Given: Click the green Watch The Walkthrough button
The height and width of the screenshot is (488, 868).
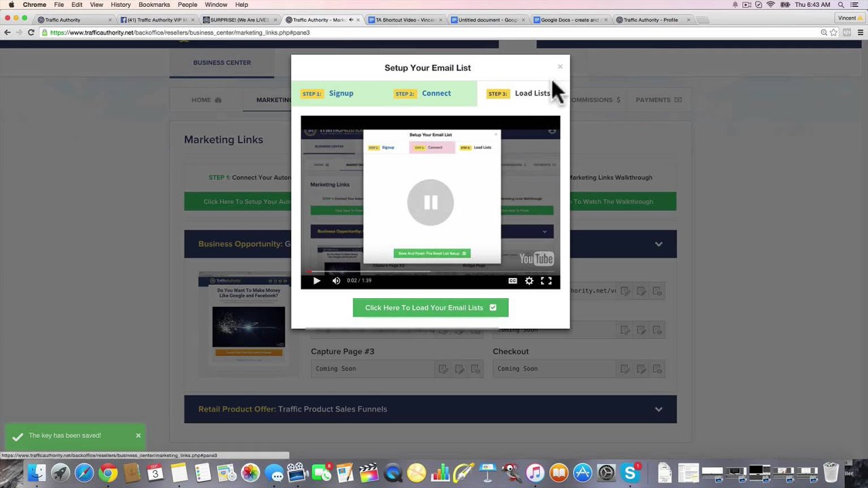Looking at the screenshot, I should click(x=623, y=201).
